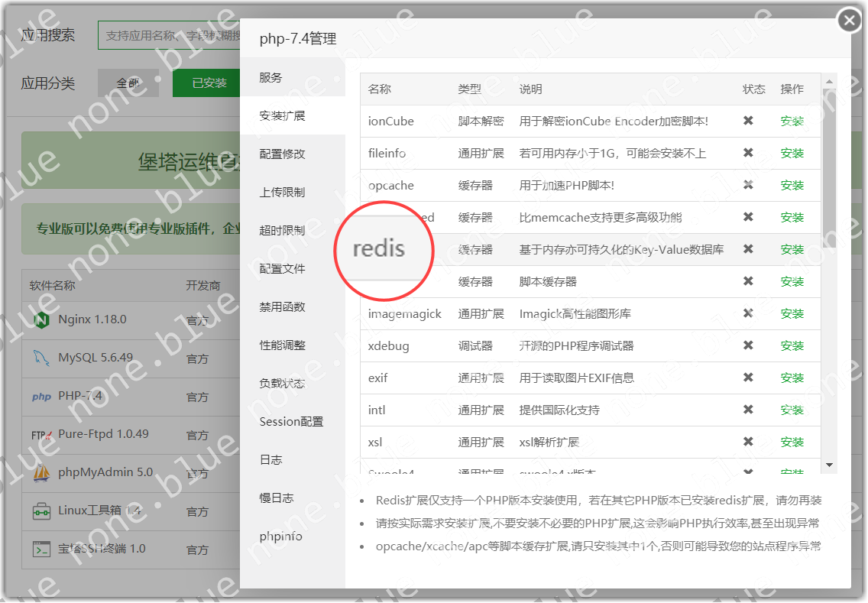Click 安装 for the opcache extension
868x603 pixels.
tap(792, 186)
